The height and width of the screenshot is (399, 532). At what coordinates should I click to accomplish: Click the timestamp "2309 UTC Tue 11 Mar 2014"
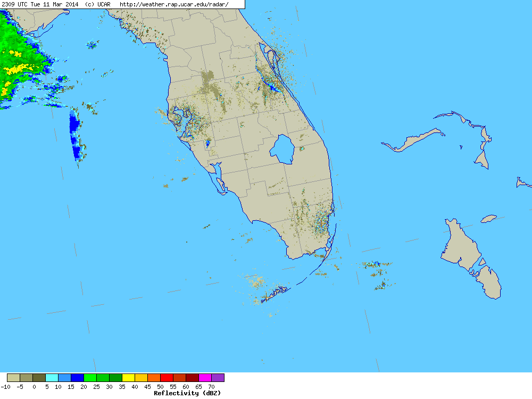pyautogui.click(x=40, y=4)
